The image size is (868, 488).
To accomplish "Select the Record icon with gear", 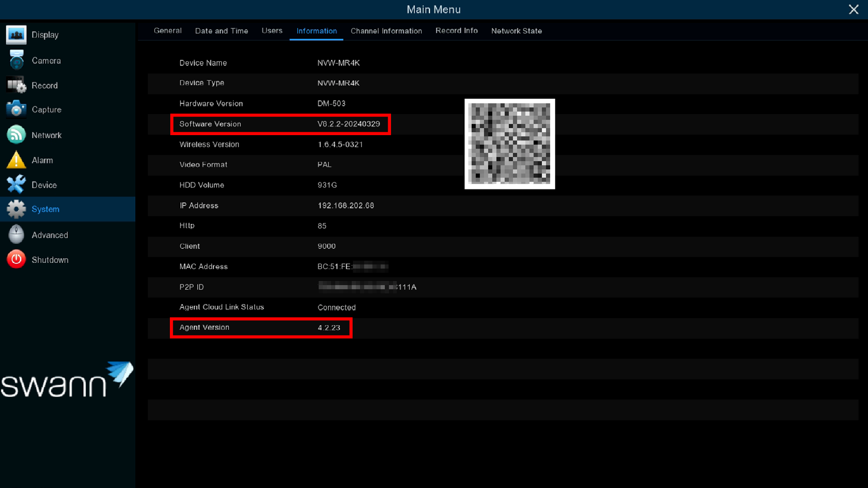I will click(x=16, y=85).
